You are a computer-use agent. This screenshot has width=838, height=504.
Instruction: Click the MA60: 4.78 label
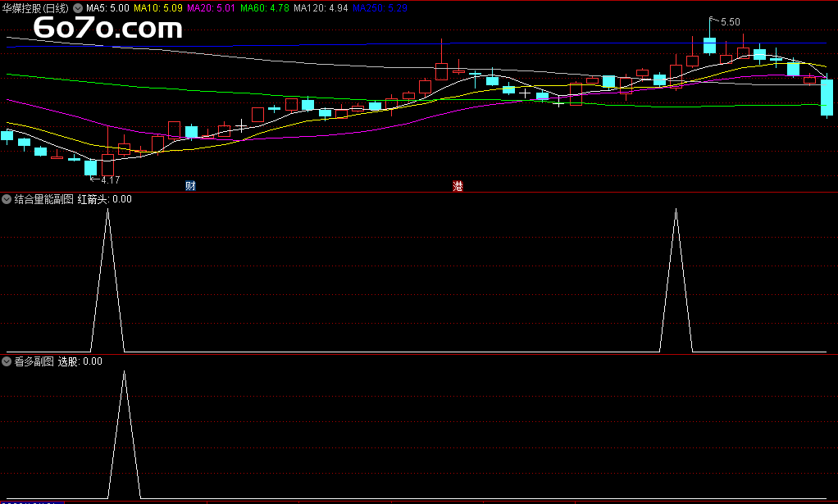coord(265,8)
